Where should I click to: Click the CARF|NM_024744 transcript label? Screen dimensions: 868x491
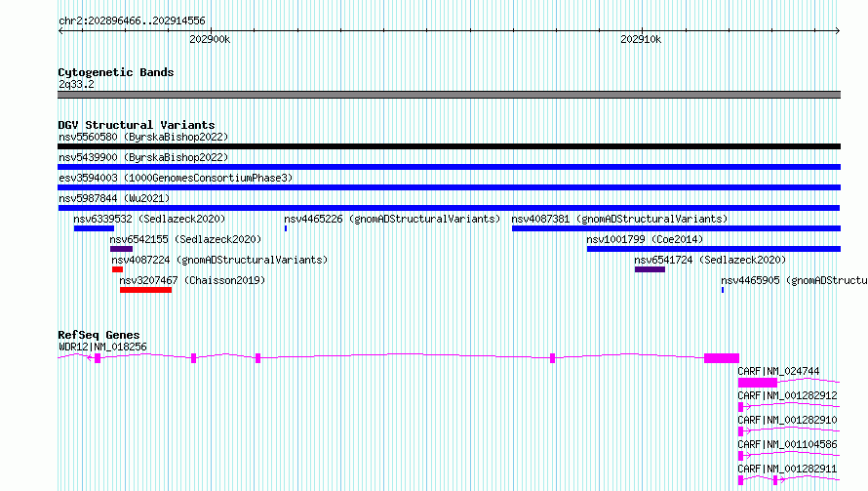(778, 371)
